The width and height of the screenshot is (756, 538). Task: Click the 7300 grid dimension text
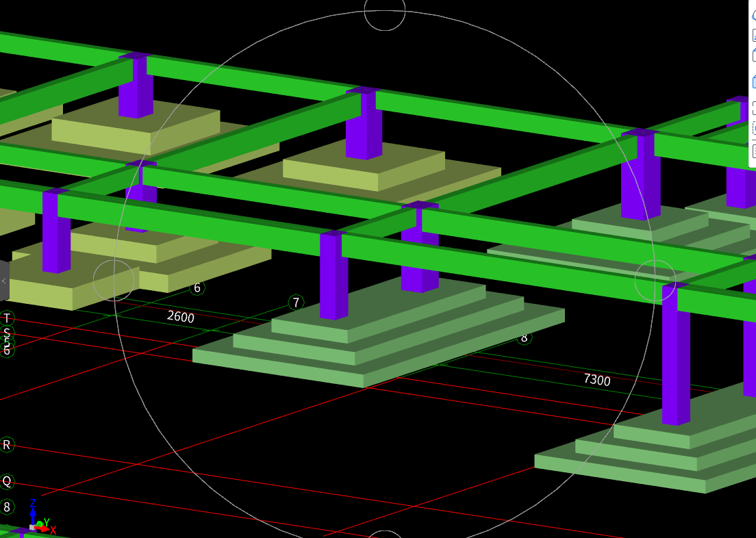[597, 380]
